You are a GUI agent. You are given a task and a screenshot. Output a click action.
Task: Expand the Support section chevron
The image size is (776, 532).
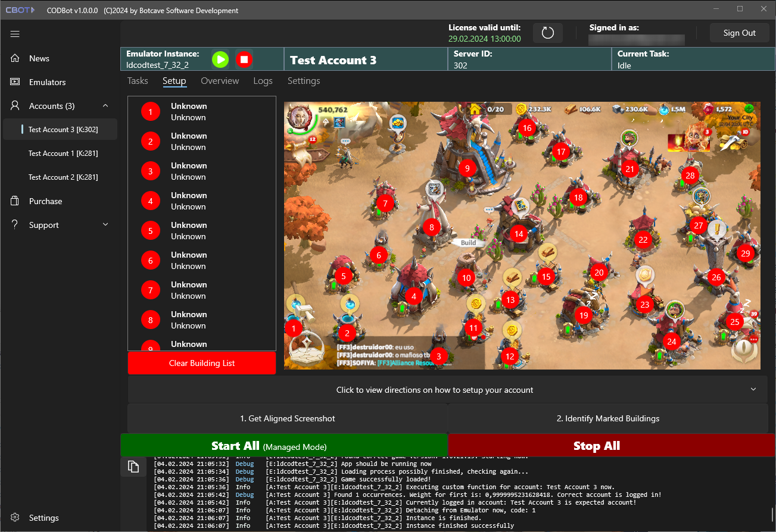click(x=105, y=225)
